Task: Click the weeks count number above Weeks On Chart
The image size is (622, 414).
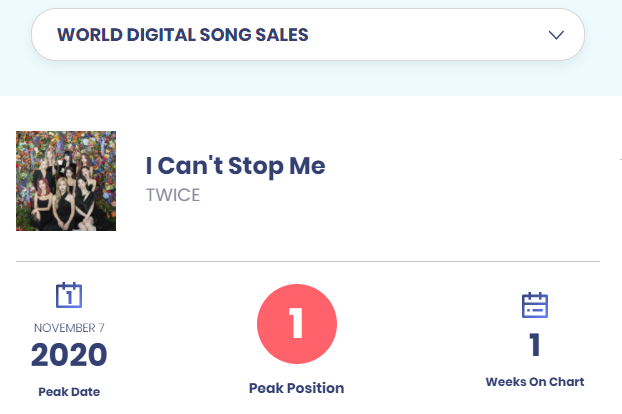Action: (535, 346)
